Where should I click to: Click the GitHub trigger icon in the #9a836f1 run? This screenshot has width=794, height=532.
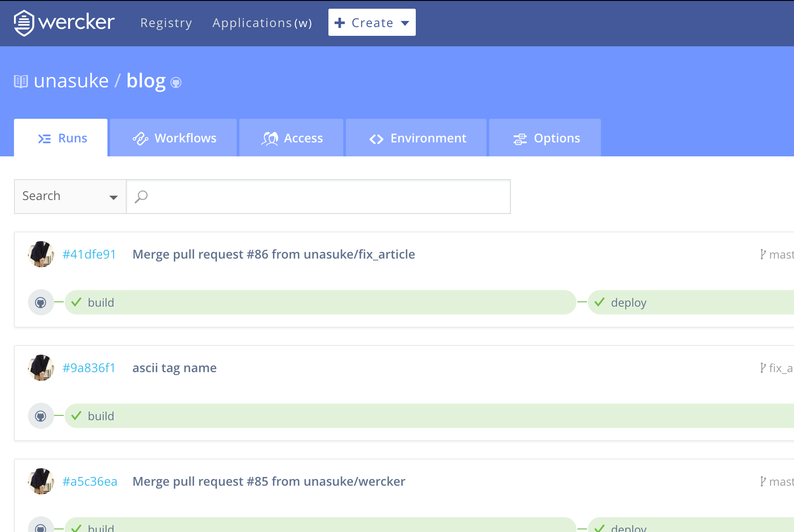(41, 416)
